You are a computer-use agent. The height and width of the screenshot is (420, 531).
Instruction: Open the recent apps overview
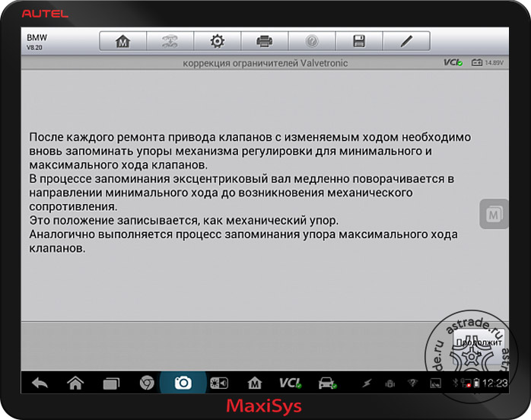click(111, 383)
